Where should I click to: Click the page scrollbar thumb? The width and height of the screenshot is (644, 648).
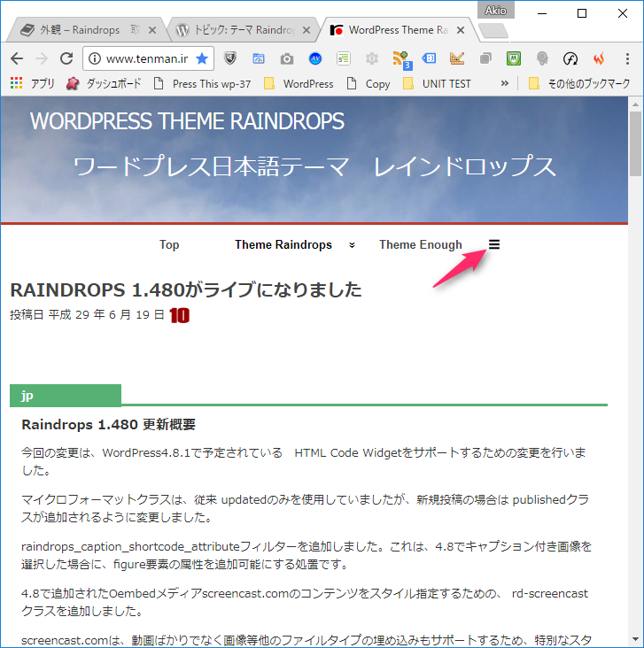(x=636, y=143)
